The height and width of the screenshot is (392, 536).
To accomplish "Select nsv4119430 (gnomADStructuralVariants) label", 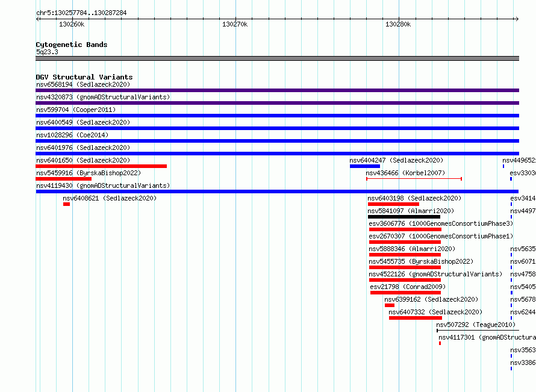I will pyautogui.click(x=103, y=185).
